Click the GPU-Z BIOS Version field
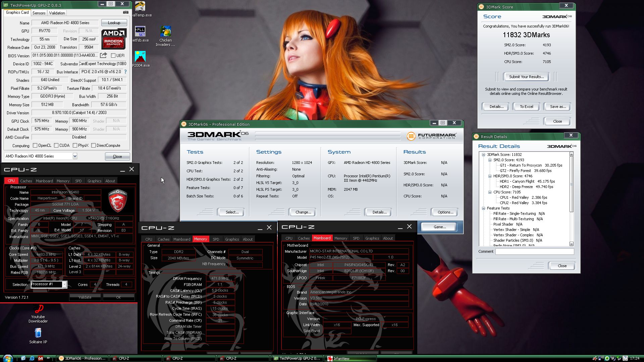The height and width of the screenshot is (362, 644). pos(65,55)
